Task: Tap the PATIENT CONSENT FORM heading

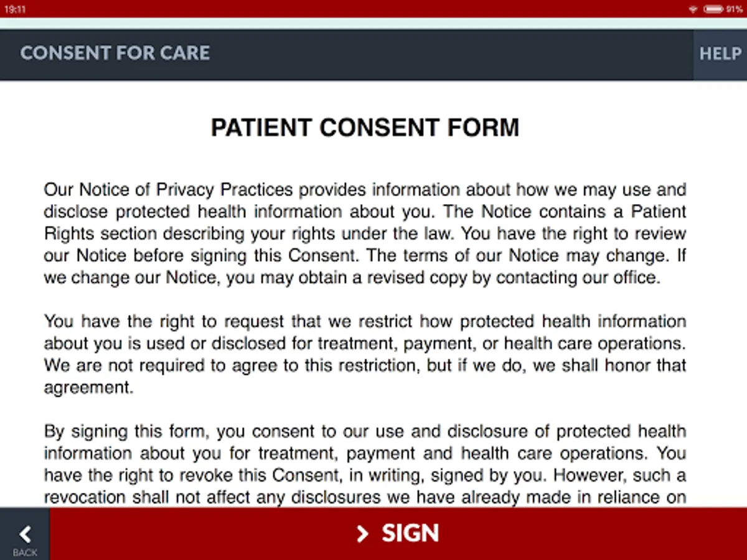Action: [x=365, y=128]
